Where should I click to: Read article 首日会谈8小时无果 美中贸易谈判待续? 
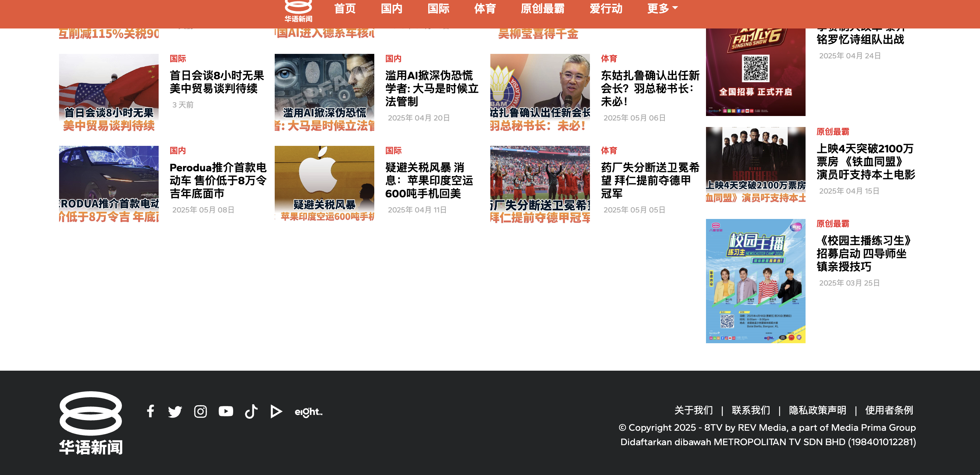pyautogui.click(x=217, y=82)
